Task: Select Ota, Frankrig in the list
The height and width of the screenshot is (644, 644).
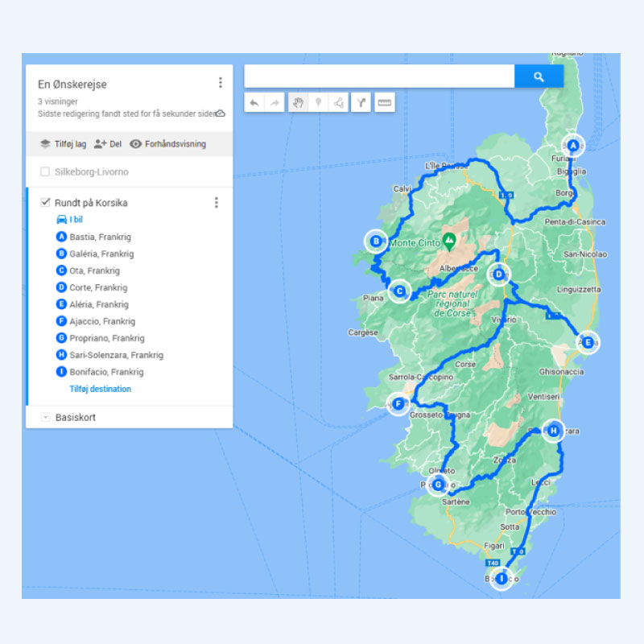Action: click(x=94, y=270)
